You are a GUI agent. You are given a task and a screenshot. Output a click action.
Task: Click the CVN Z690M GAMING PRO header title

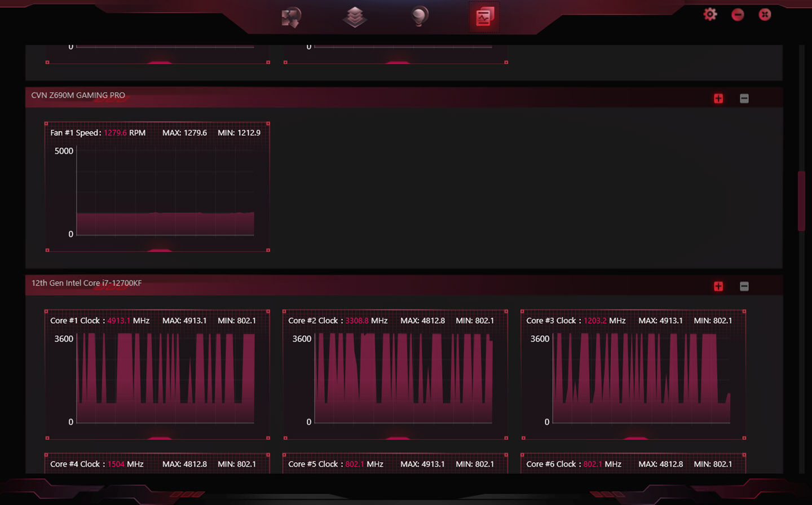pos(78,95)
